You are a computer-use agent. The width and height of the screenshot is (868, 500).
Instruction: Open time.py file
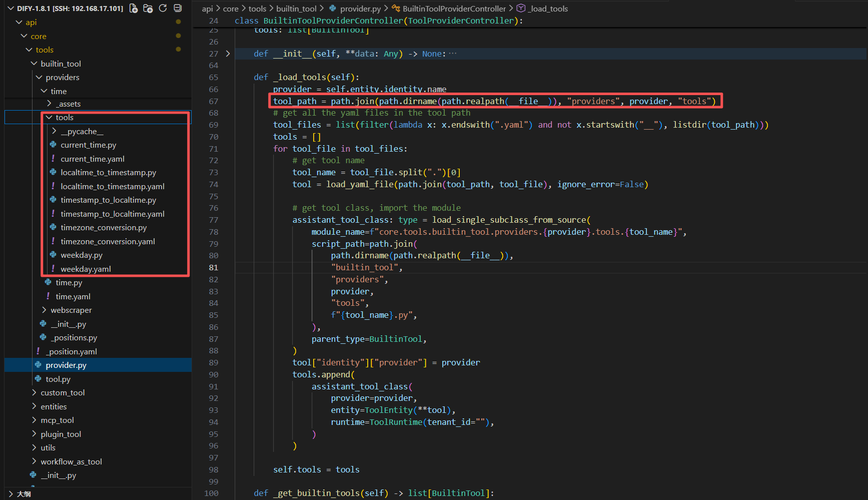coord(69,283)
